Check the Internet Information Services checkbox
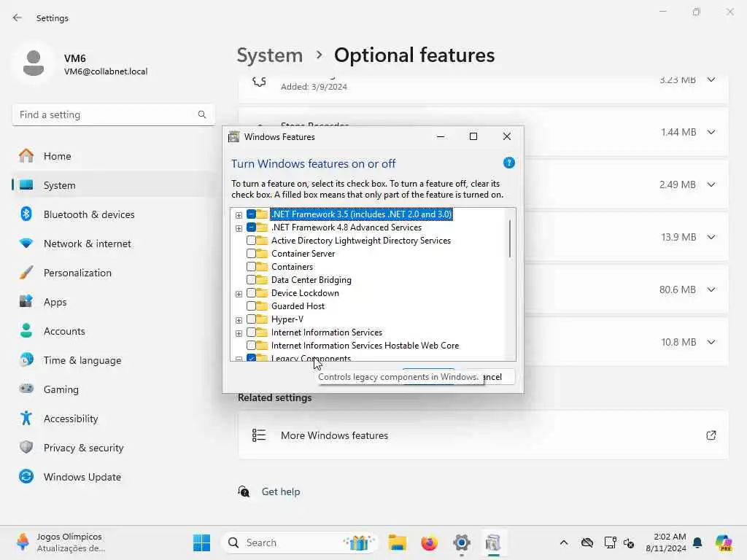Screen dimensions: 747x560 pos(251,332)
